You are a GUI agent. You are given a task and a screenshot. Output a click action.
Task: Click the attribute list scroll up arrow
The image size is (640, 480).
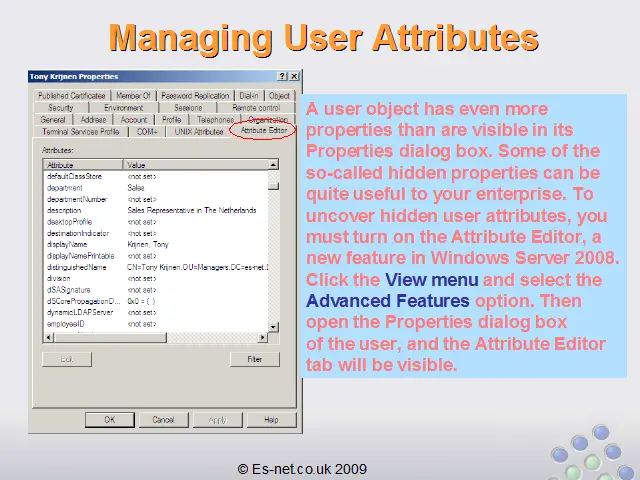(x=274, y=164)
